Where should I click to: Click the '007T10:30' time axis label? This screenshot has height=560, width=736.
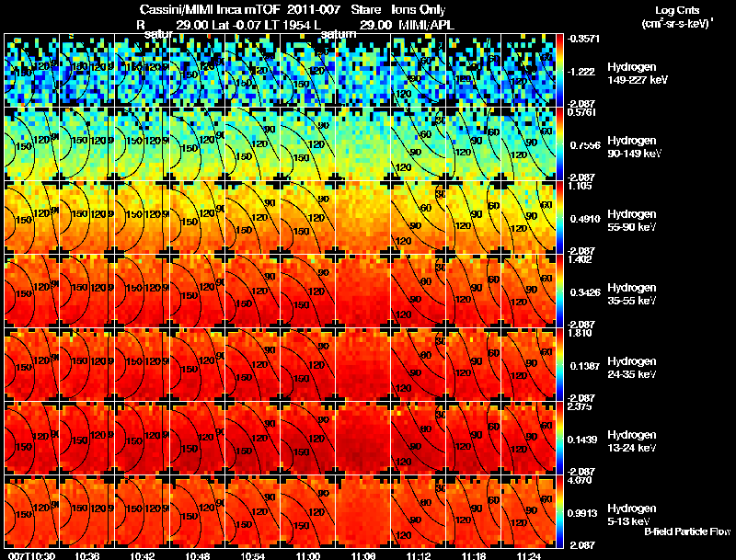[32, 555]
